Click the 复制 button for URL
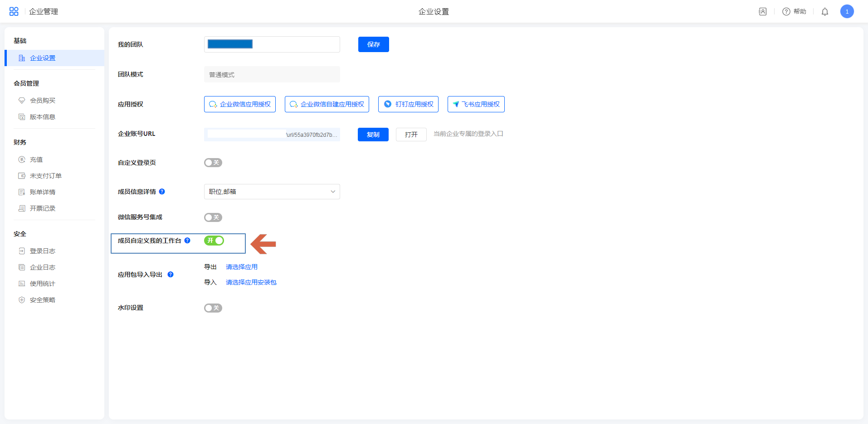Screen dimensions: 868x424 (x=373, y=135)
